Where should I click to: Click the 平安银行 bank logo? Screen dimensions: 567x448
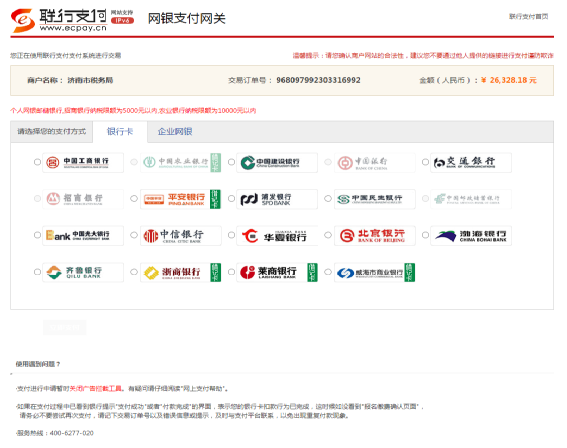click(x=181, y=199)
